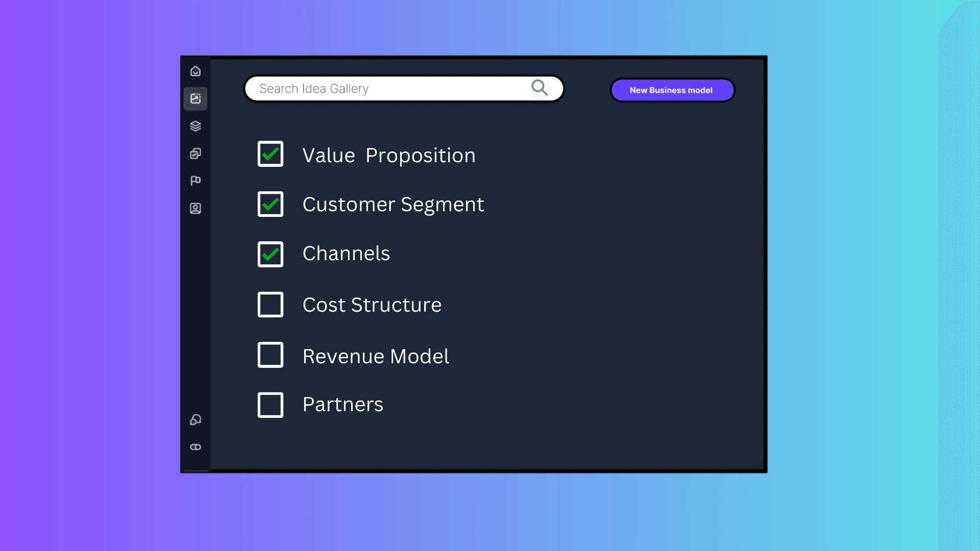Check the Revenue Model checkbox
The width and height of the screenshot is (980, 551).
(x=271, y=355)
